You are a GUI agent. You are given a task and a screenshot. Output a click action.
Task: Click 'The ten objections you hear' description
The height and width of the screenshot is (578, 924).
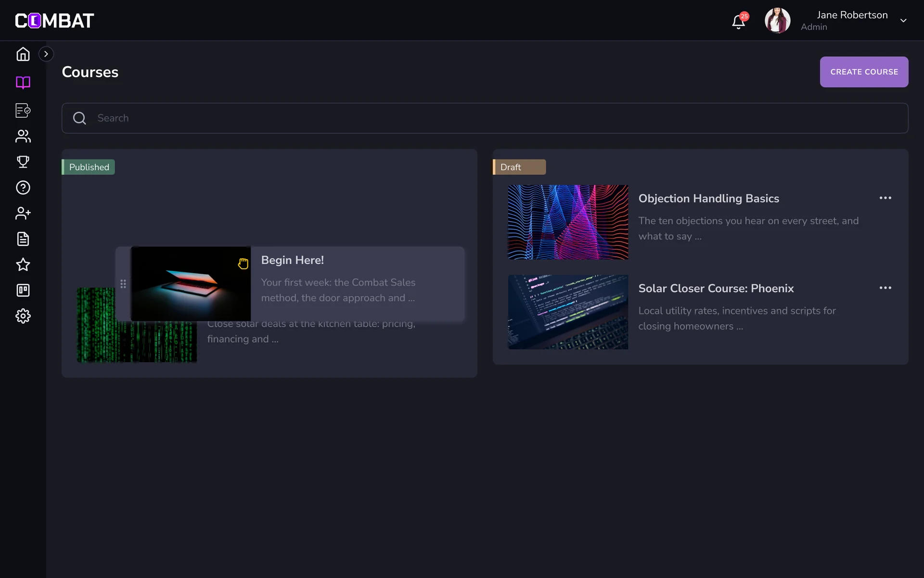748,228
